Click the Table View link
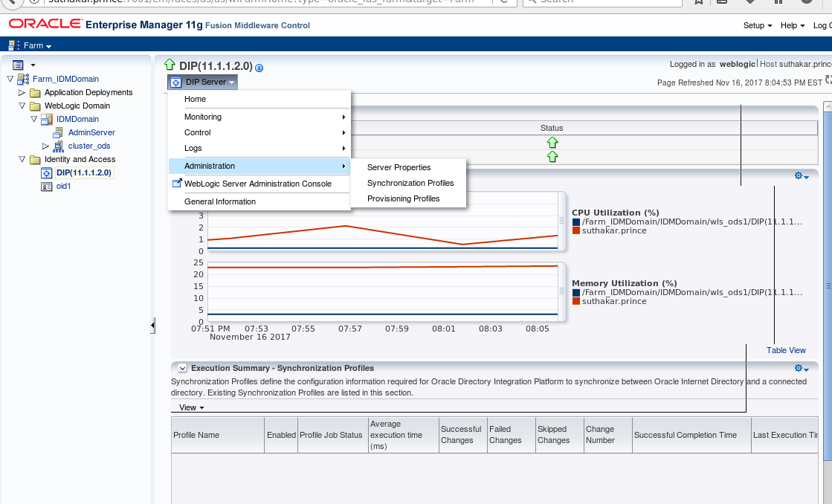832x504 pixels. [786, 350]
